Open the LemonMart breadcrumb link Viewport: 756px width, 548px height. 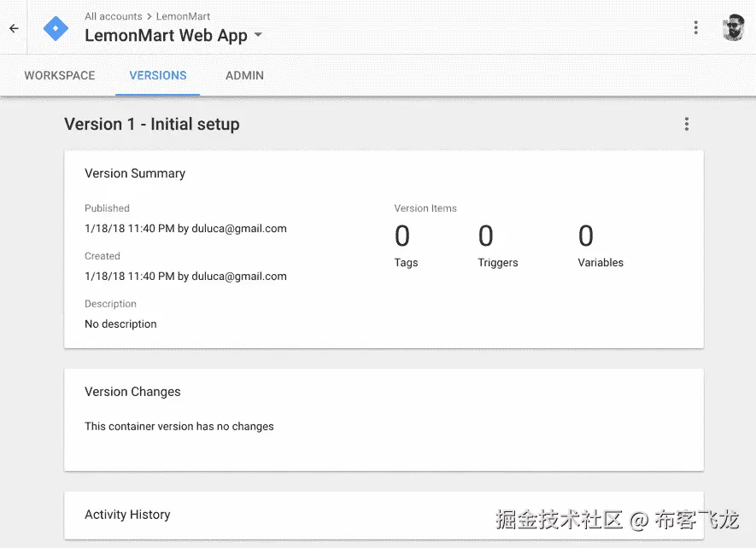click(183, 16)
